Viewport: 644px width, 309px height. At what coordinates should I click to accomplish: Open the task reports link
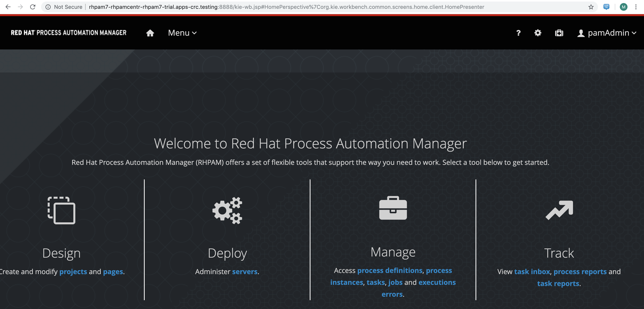pos(558,284)
